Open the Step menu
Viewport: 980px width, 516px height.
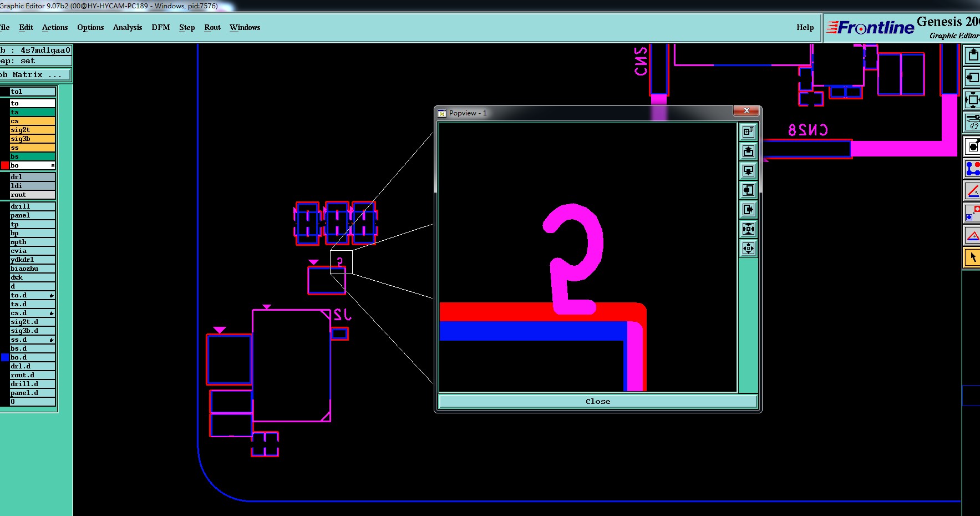pyautogui.click(x=187, y=27)
